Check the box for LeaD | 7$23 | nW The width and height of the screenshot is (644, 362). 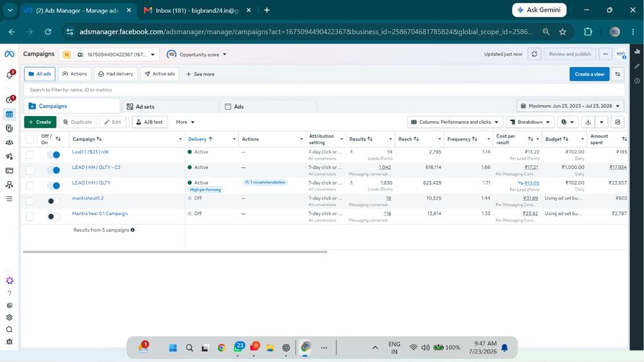click(x=30, y=155)
